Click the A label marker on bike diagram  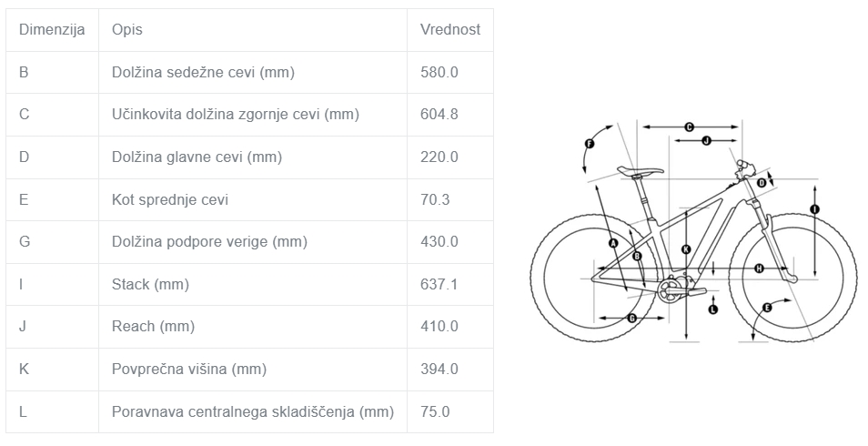click(x=613, y=243)
